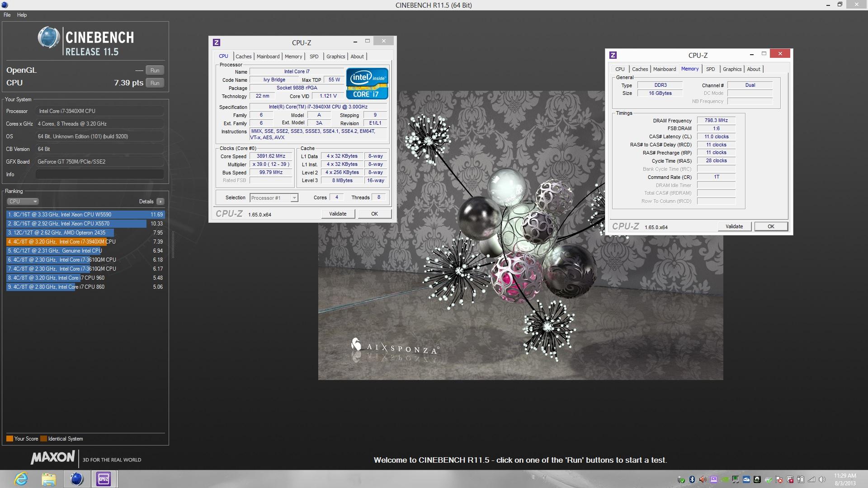This screenshot has width=868, height=488.
Task: Click OK in the CPU-Z Memory window
Action: [x=771, y=226]
